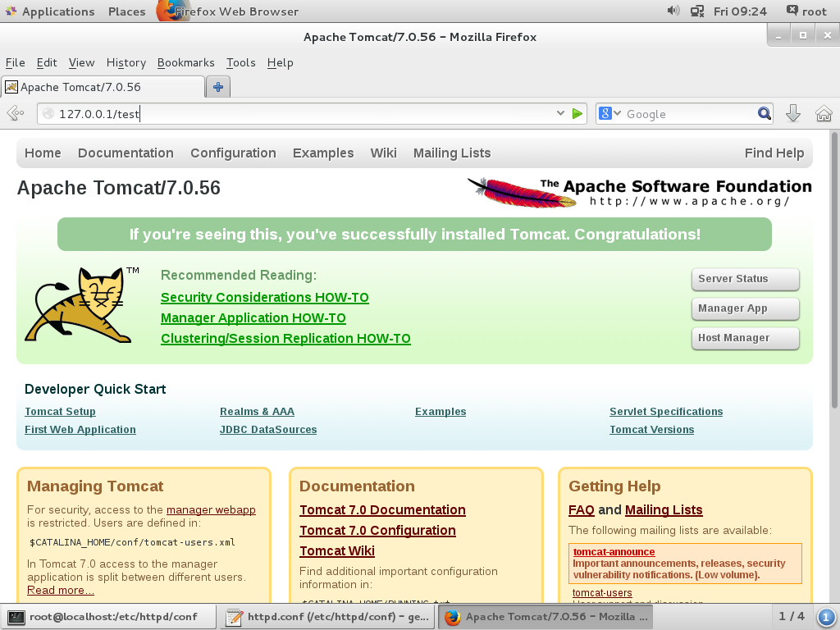Open the File menu
This screenshot has width=840, height=630.
click(15, 62)
